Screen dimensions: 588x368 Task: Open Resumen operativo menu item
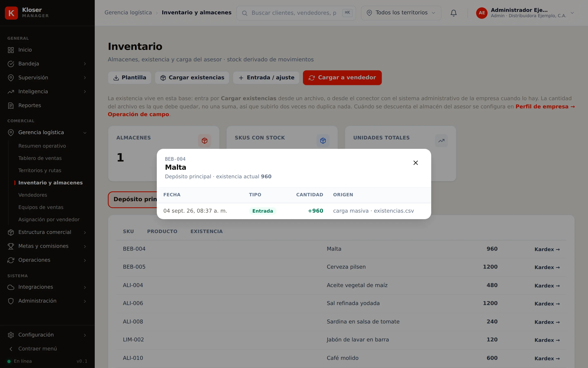point(42,146)
